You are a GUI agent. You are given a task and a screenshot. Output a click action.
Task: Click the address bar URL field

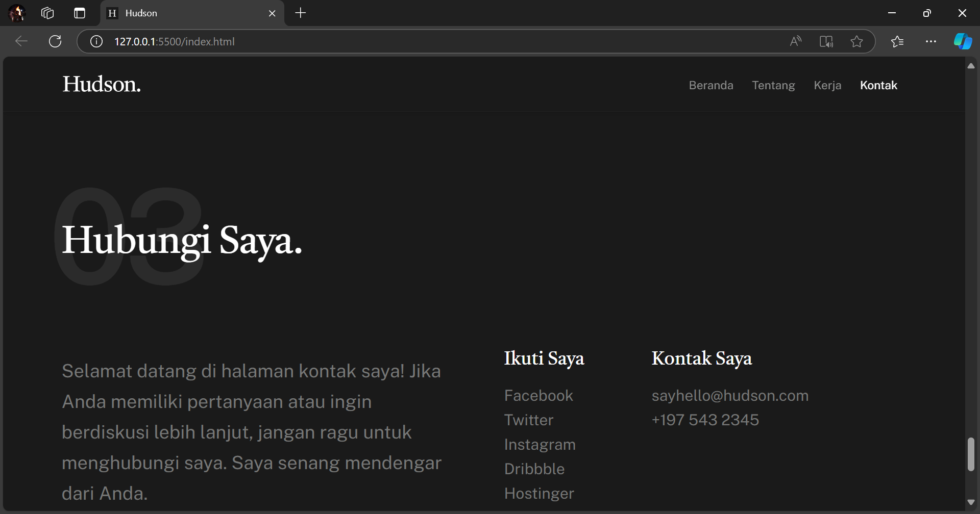coord(408,41)
